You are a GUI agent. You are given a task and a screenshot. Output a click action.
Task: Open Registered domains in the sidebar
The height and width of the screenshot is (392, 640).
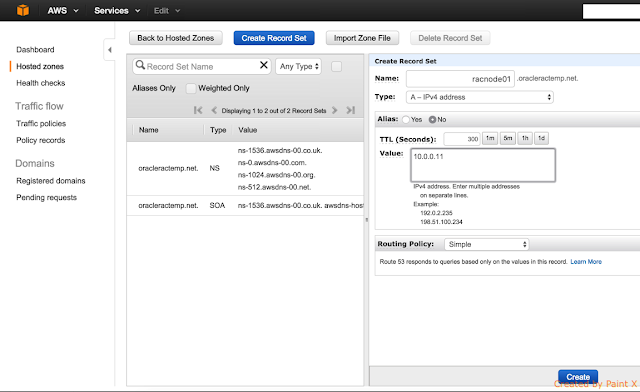coord(51,181)
